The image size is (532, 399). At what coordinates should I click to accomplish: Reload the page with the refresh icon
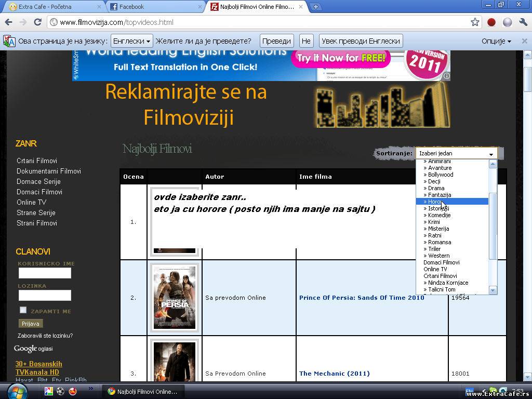[37, 22]
